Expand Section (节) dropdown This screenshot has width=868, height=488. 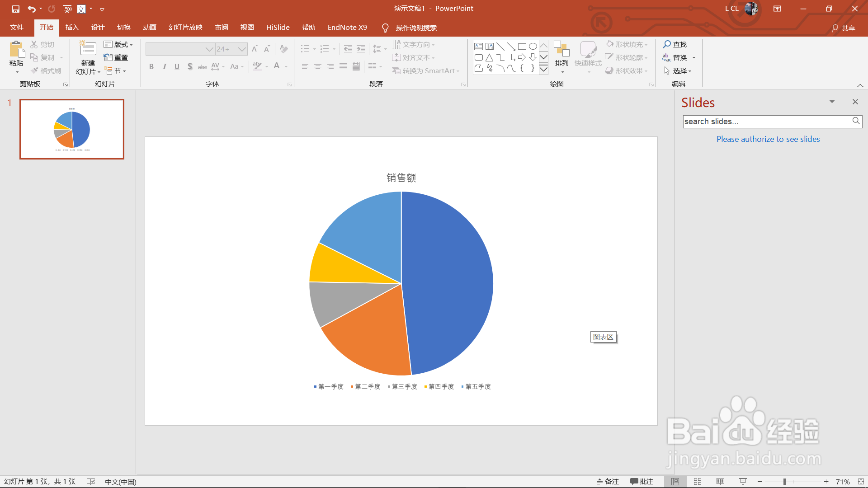[115, 70]
